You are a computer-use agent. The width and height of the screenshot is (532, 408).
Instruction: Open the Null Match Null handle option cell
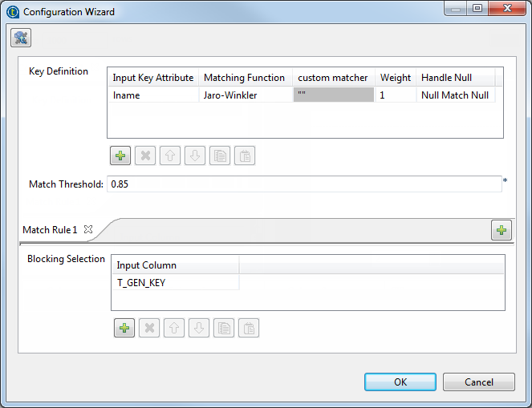(454, 95)
